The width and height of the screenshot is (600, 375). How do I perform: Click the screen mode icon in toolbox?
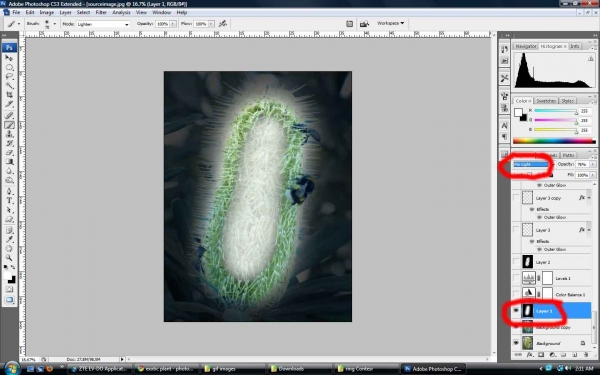9,300
